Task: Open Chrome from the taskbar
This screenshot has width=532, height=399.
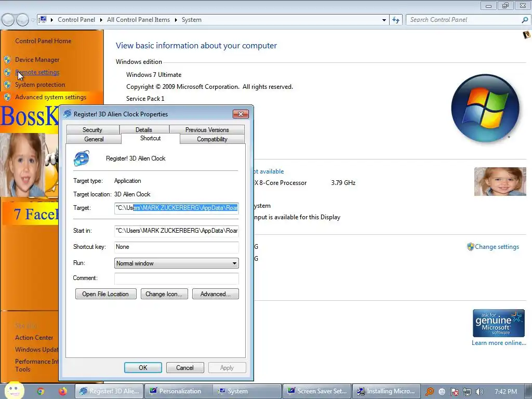Action: coord(41,391)
